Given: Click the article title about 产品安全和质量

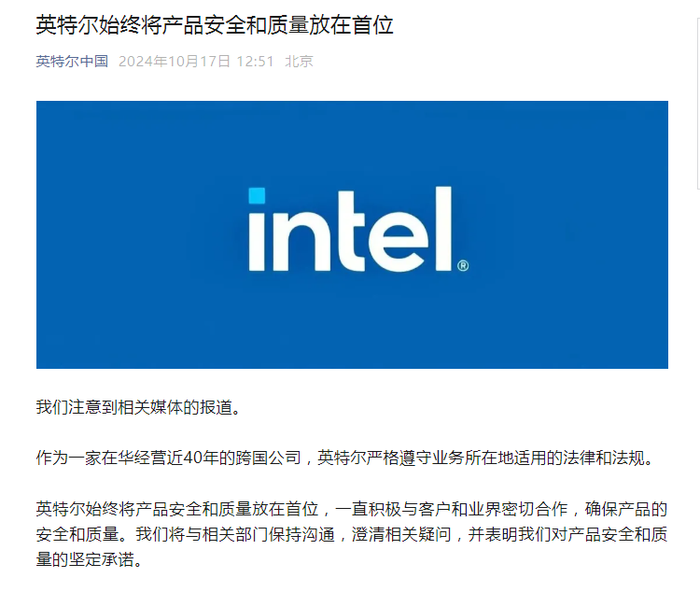Looking at the screenshot, I should click(x=215, y=25).
